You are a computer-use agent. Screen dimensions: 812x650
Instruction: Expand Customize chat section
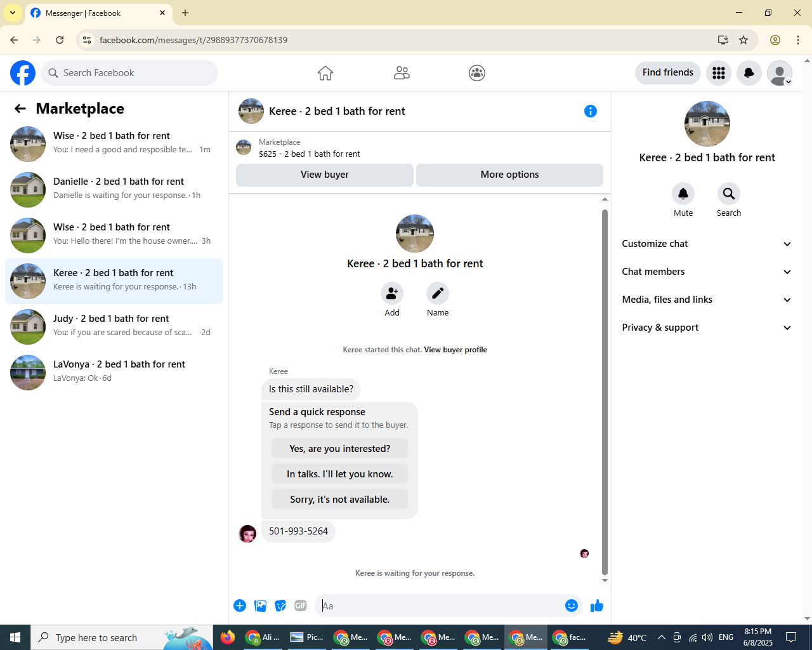(707, 244)
